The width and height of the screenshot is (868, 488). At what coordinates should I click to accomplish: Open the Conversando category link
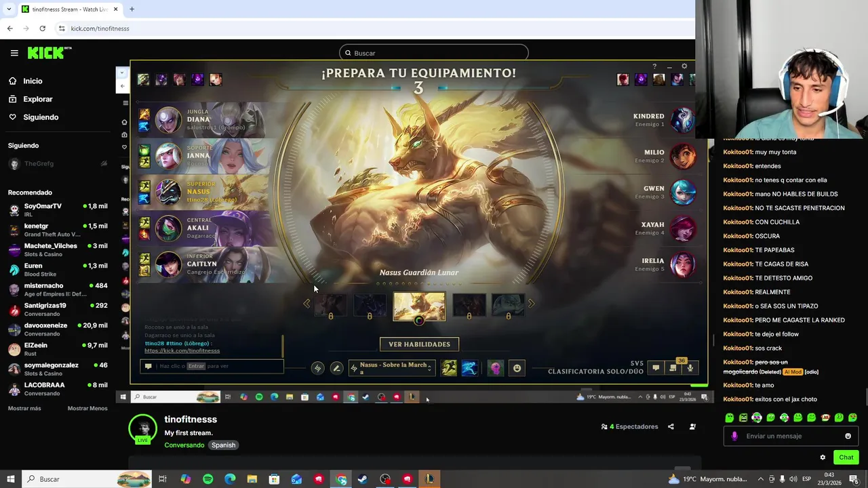(184, 445)
